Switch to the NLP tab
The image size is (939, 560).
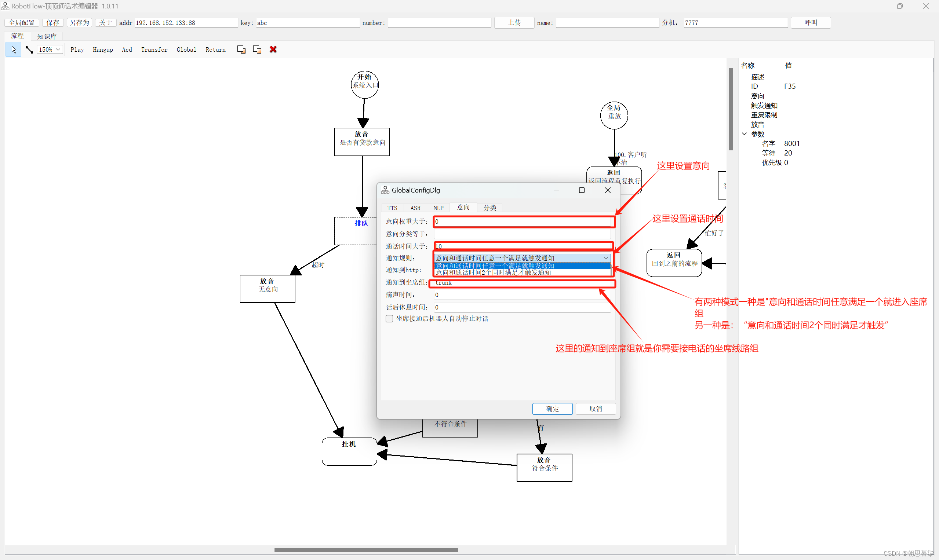pos(438,208)
